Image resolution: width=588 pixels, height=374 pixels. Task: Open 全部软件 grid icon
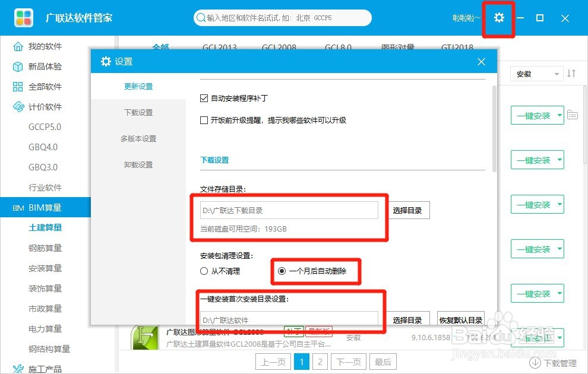[x=18, y=87]
